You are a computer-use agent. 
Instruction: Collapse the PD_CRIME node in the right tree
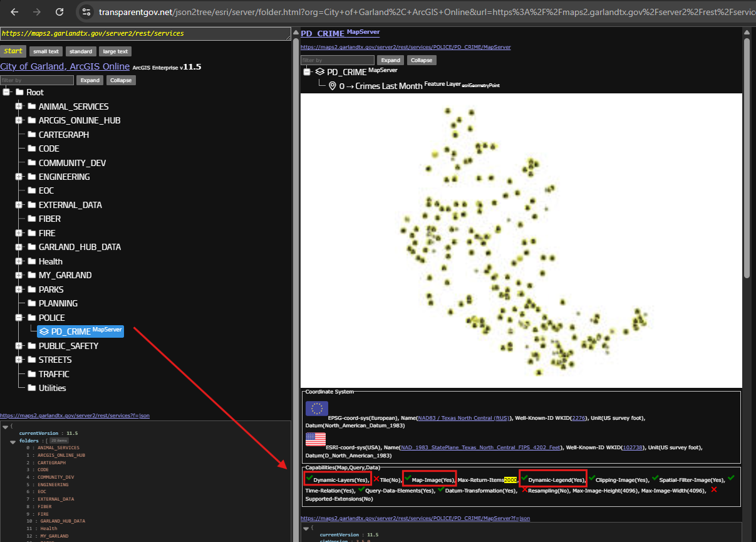click(x=307, y=72)
